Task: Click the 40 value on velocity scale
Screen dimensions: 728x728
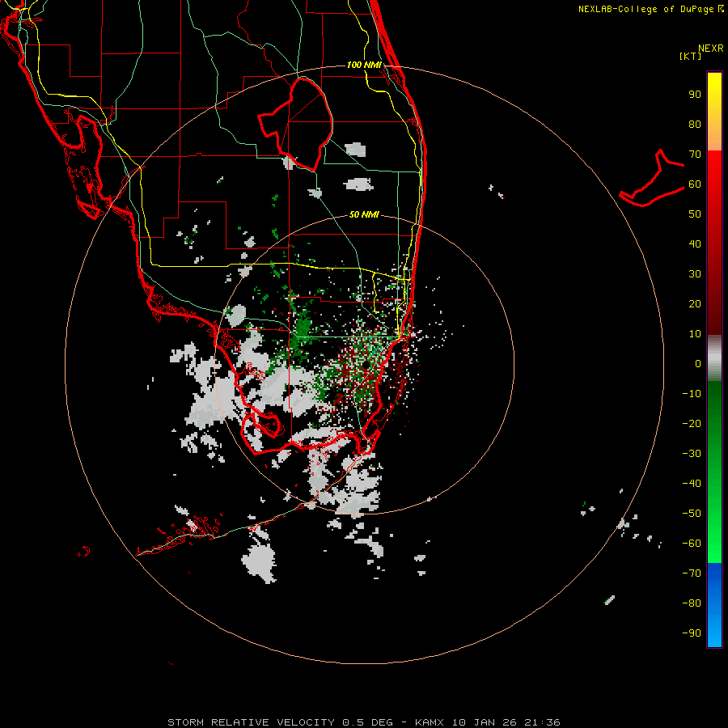Action: 695,244
